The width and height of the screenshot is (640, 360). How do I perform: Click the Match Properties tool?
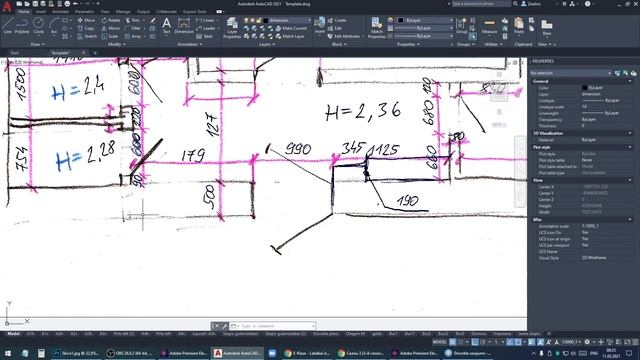[376, 28]
